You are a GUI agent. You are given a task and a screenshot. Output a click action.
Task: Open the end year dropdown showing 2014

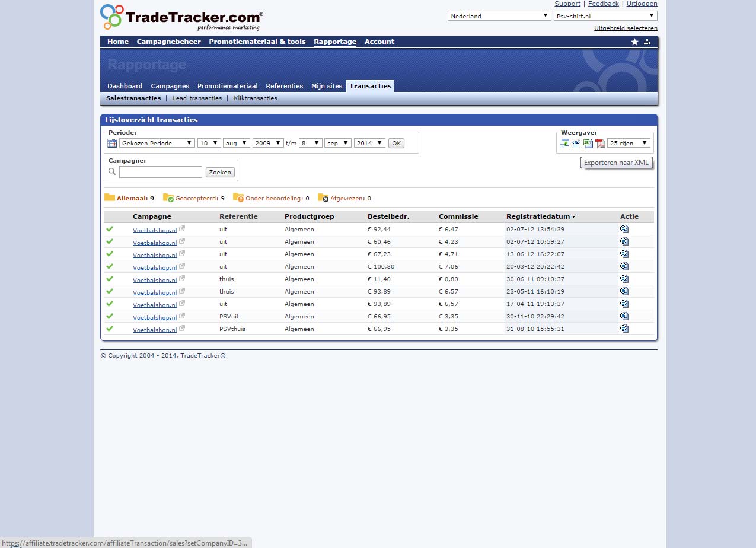pos(370,143)
